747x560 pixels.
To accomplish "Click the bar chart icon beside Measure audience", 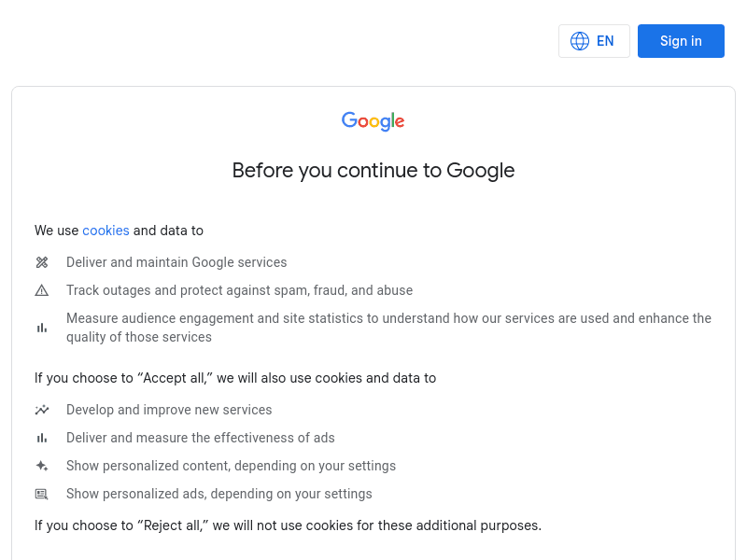I will tap(42, 328).
